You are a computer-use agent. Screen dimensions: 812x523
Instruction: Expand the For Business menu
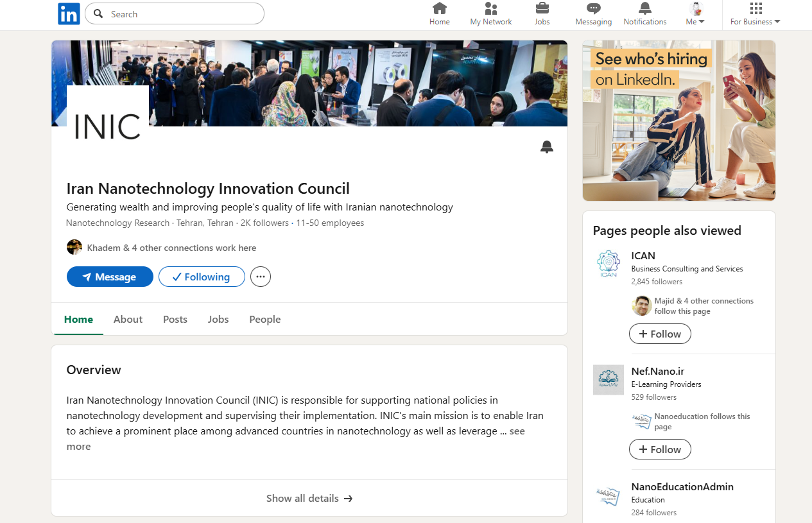coord(756,14)
